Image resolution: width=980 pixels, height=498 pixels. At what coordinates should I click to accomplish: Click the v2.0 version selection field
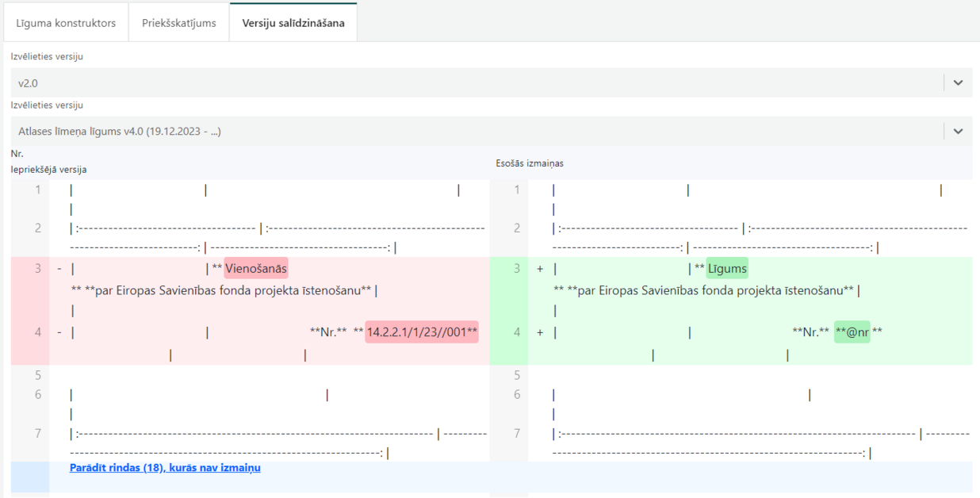tap(492, 82)
